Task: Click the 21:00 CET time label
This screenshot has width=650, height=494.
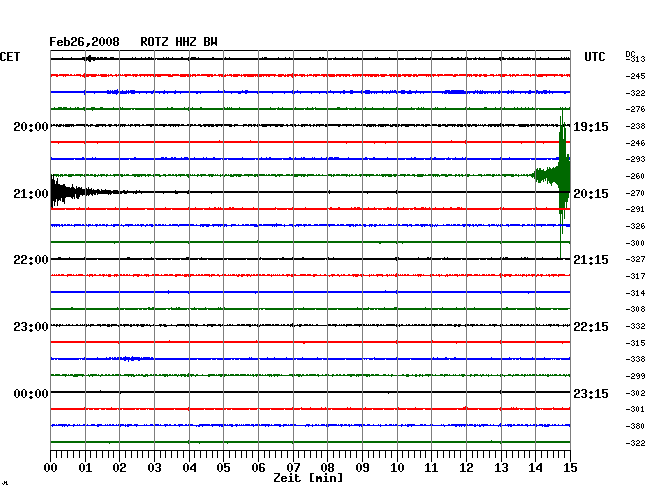Action: (x=31, y=194)
